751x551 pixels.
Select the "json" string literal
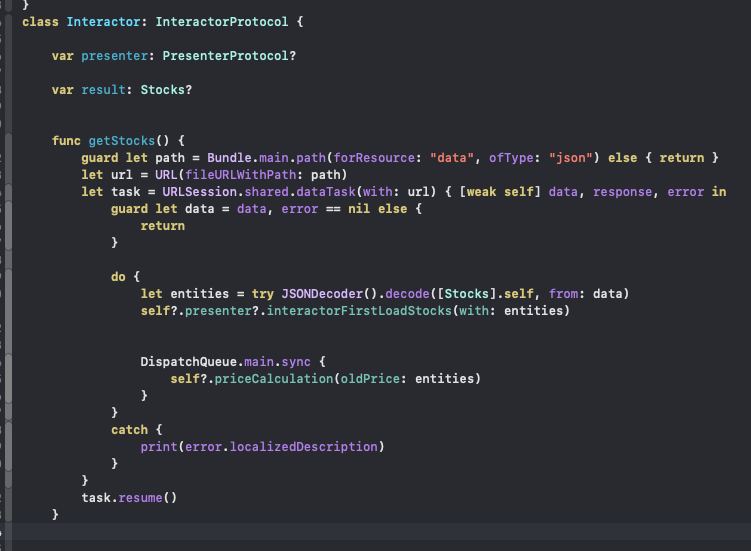[570, 158]
